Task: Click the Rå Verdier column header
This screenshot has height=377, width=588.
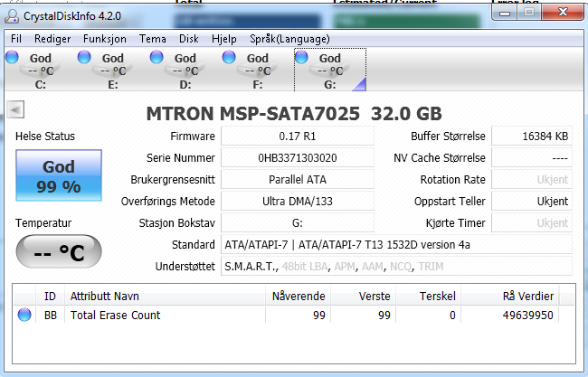Action: tap(510, 296)
